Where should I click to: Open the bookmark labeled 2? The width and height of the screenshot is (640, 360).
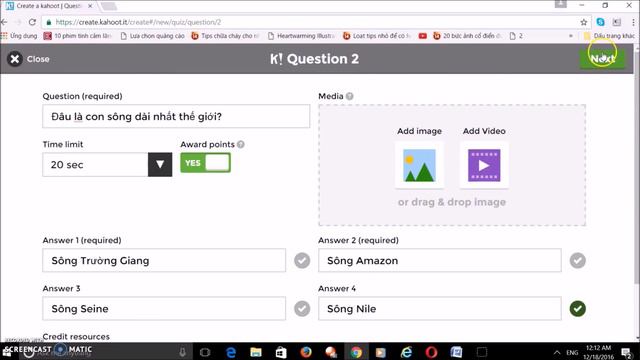click(516, 36)
